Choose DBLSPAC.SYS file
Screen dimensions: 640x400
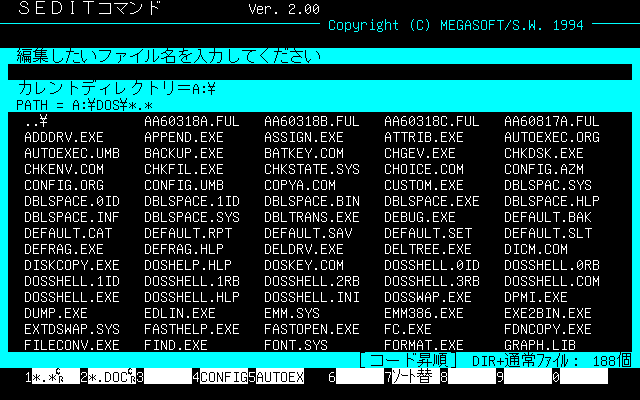[x=548, y=185]
